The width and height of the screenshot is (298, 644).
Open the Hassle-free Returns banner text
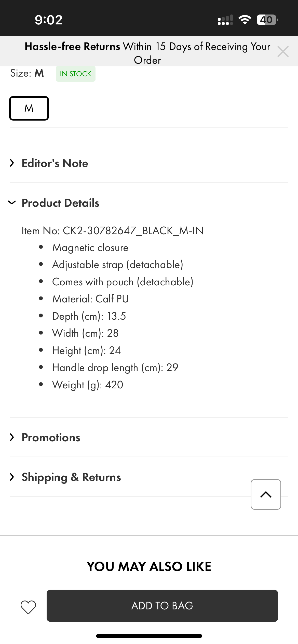tap(147, 53)
